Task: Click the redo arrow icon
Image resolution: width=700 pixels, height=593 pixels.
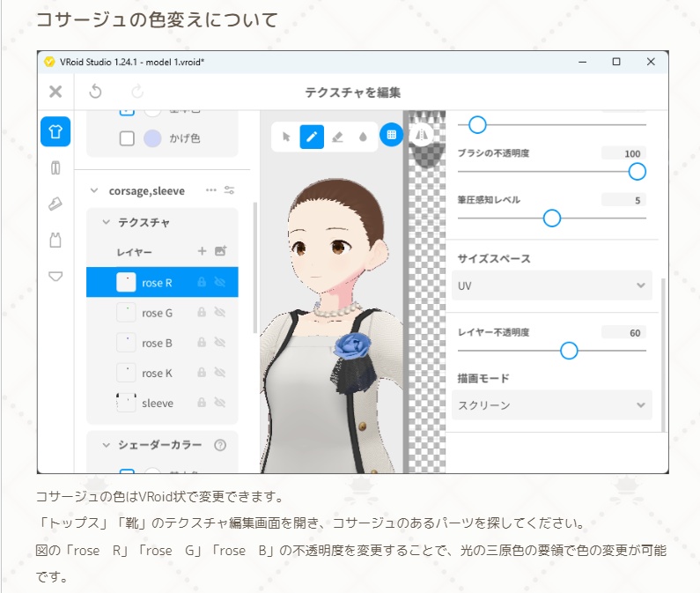Action: 137,92
